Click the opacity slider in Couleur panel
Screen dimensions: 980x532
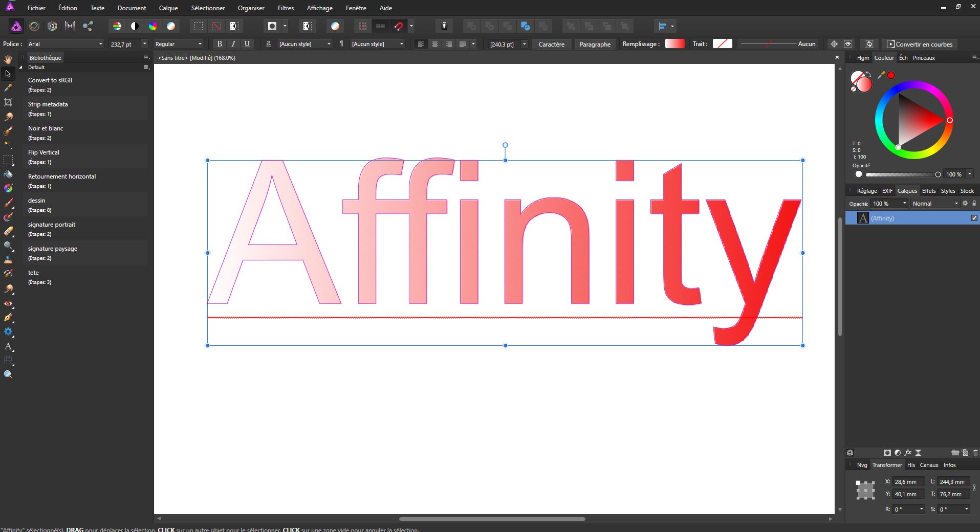point(902,174)
